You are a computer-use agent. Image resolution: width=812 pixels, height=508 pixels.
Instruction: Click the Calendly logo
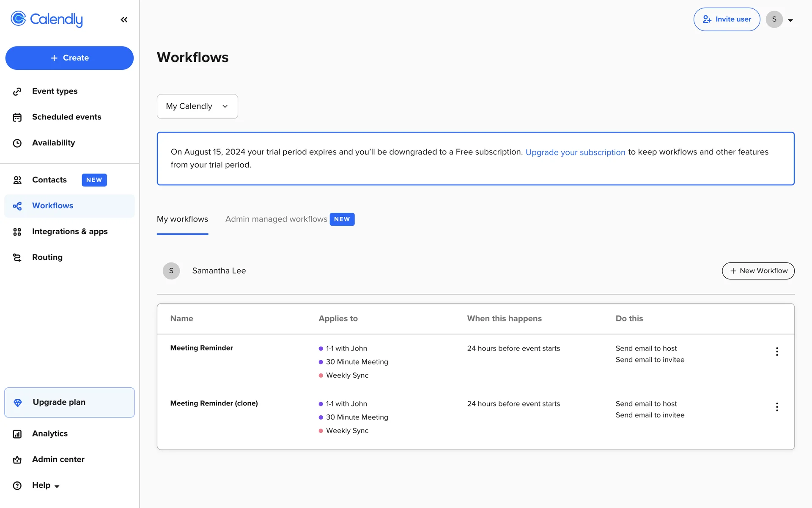[x=47, y=19]
